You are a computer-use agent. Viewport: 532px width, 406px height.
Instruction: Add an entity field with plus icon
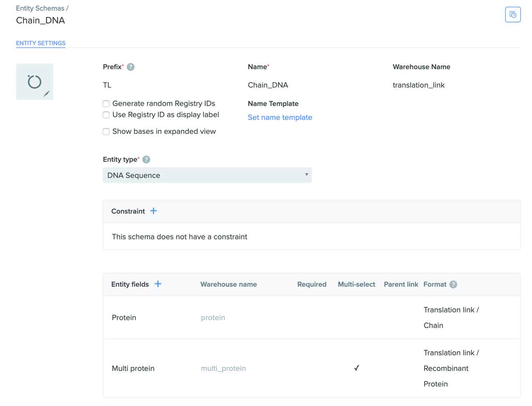(x=158, y=284)
